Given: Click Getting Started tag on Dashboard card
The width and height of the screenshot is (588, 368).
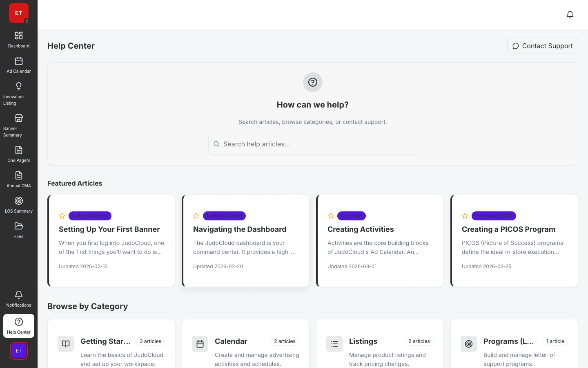Looking at the screenshot, I should click(224, 216).
